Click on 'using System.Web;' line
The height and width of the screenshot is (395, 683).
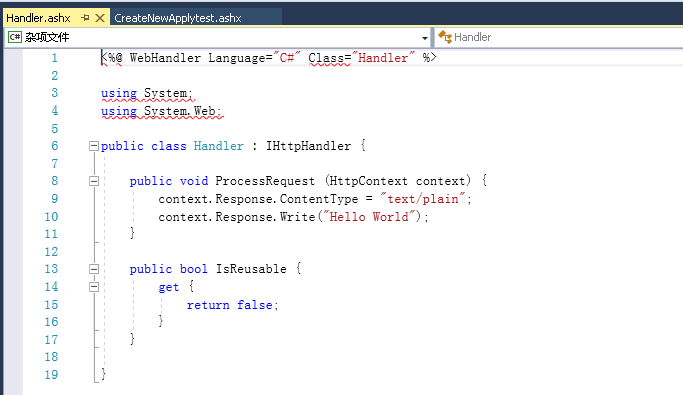point(162,111)
